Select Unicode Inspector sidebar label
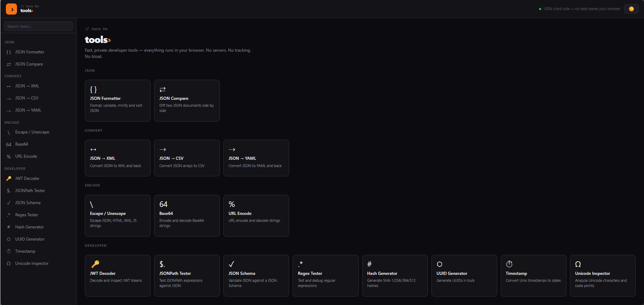Image resolution: width=644 pixels, height=305 pixels. pos(32,263)
